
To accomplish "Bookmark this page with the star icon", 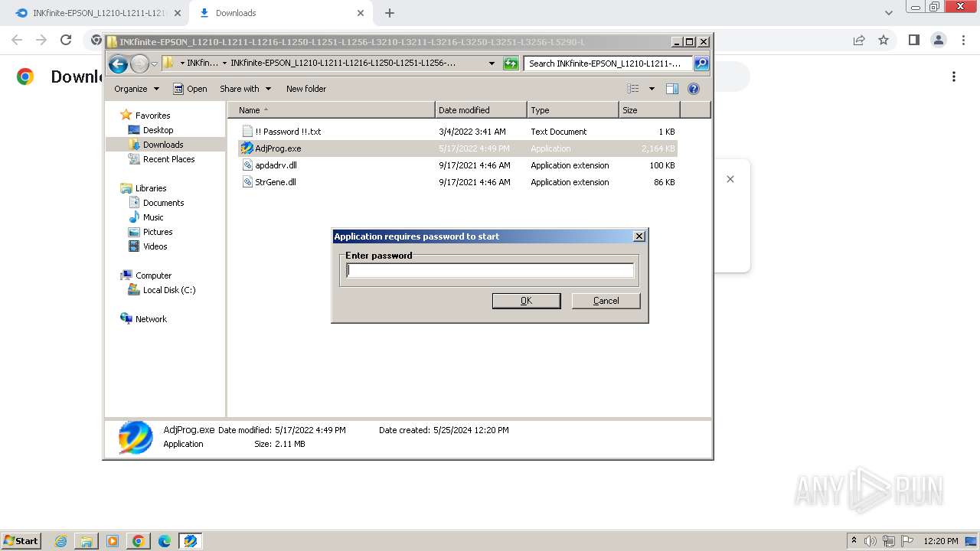I will tap(884, 40).
